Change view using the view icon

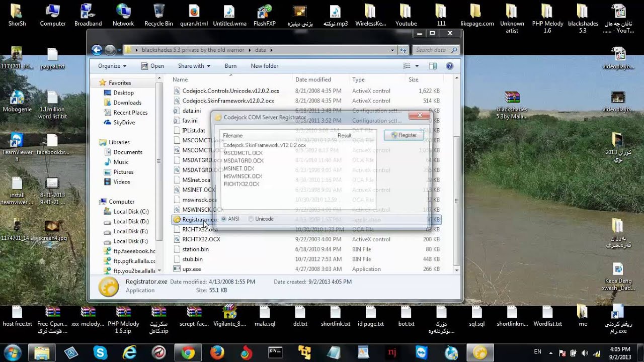[407, 66]
